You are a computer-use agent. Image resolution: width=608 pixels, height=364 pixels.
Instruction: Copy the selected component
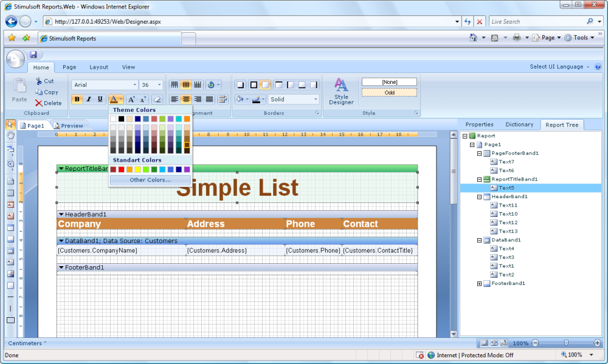pos(47,92)
